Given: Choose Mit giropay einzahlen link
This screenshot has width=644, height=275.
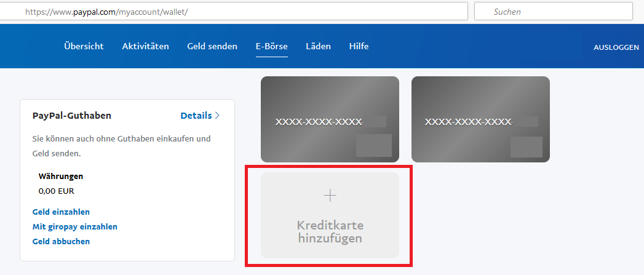Looking at the screenshot, I should [x=75, y=227].
